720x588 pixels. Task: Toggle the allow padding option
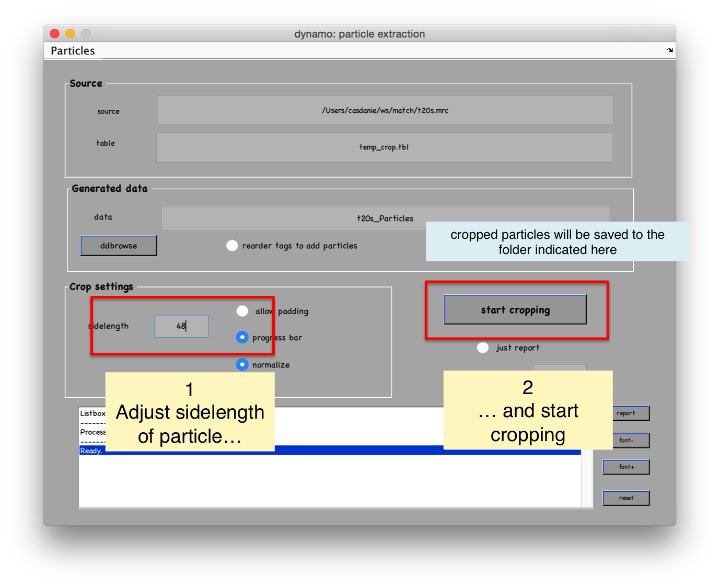coord(242,311)
